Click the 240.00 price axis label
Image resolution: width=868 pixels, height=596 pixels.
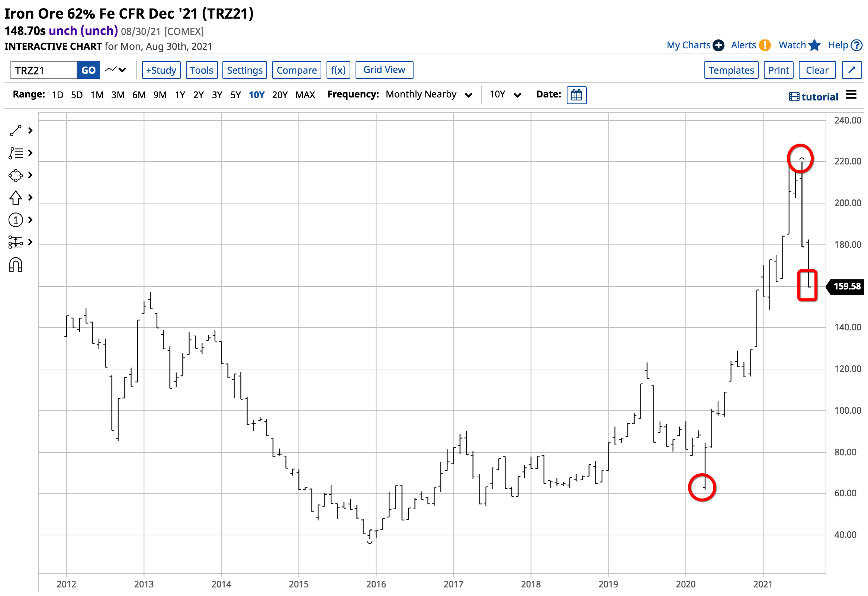(x=848, y=120)
